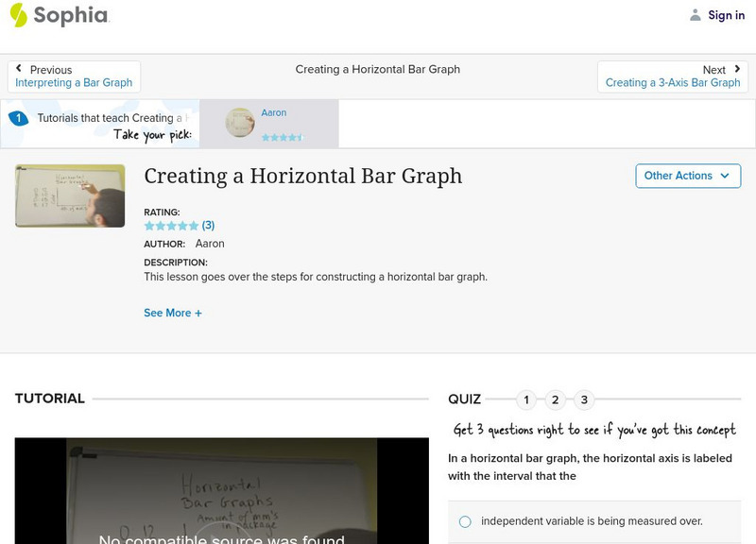Click the "(3)" ratings count link
756x544 pixels.
tap(209, 225)
